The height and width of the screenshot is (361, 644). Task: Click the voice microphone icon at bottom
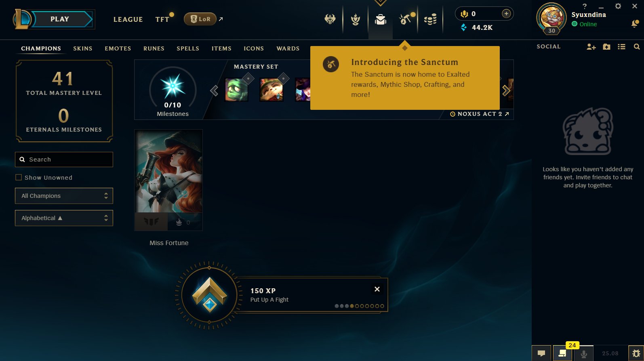coord(584,354)
